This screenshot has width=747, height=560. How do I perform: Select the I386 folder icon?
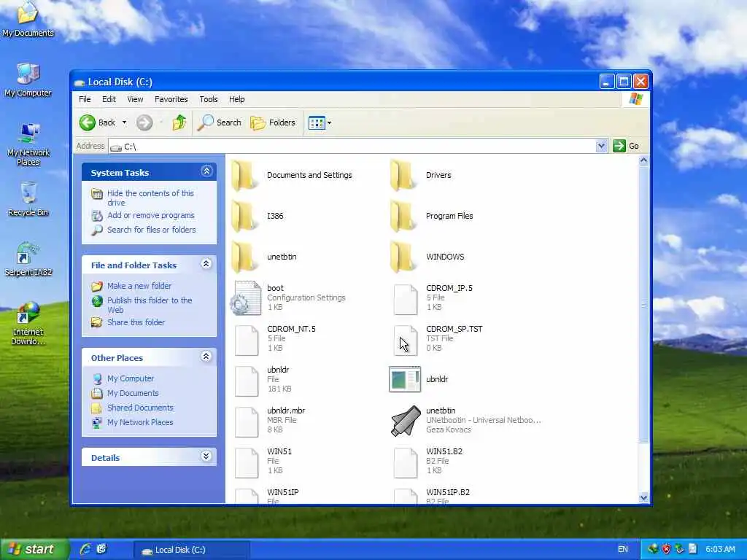pos(244,216)
